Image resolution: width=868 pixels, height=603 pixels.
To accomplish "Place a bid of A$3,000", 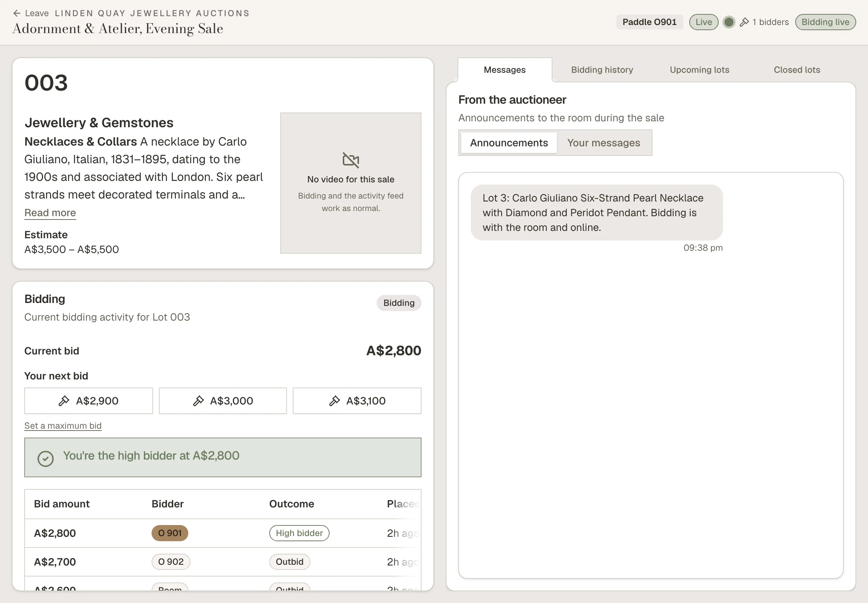I will [223, 401].
